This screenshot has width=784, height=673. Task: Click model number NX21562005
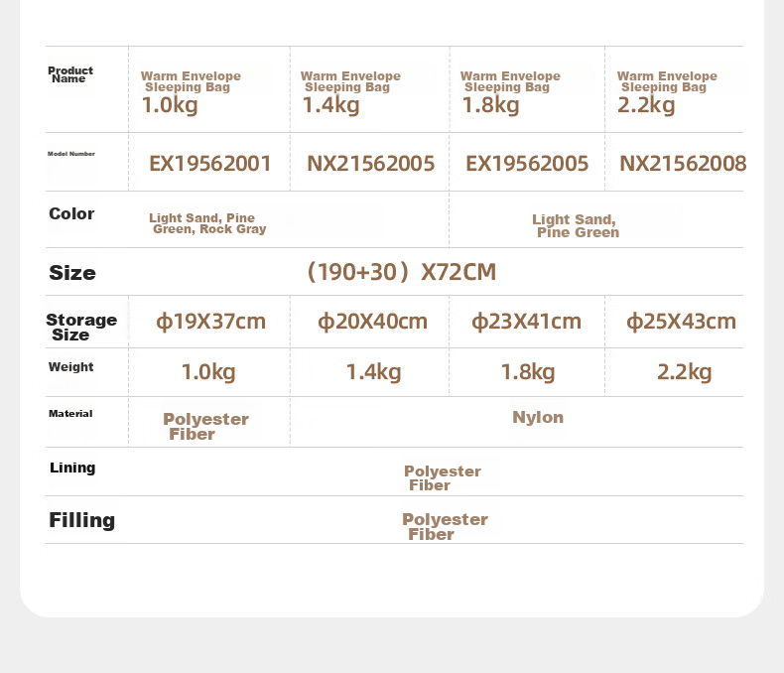tap(370, 164)
